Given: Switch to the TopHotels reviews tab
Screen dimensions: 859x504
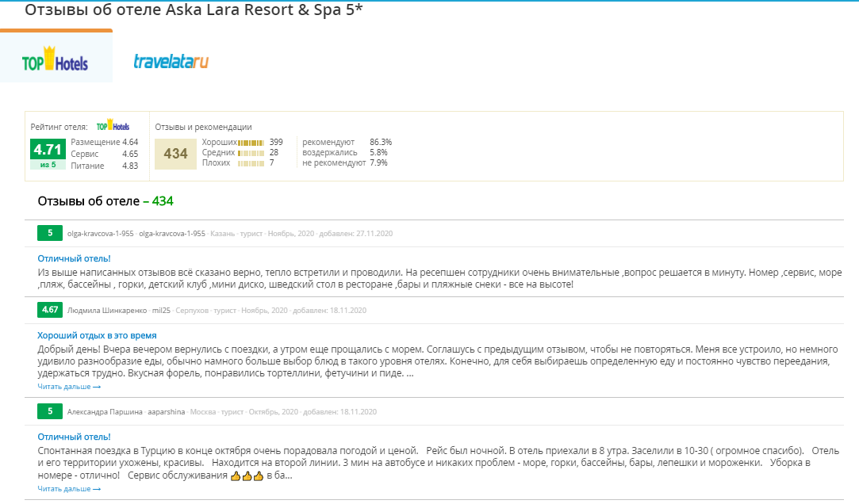Looking at the screenshot, I should pyautogui.click(x=56, y=57).
